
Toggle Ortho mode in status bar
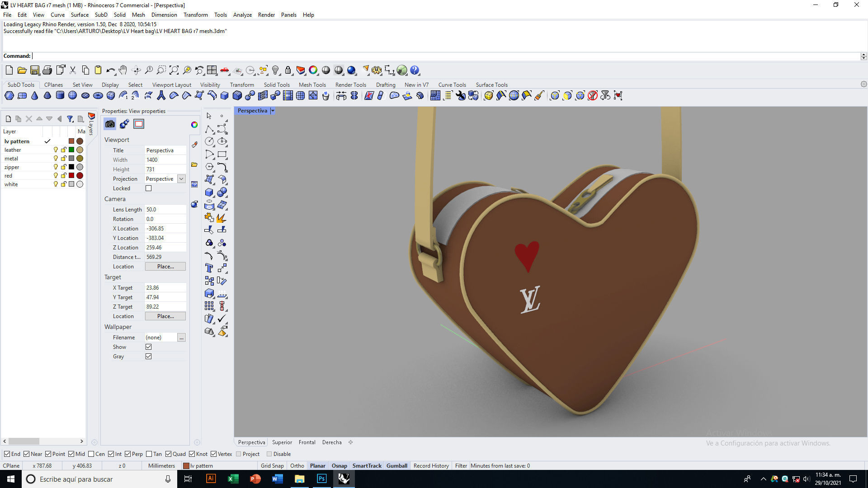click(297, 466)
